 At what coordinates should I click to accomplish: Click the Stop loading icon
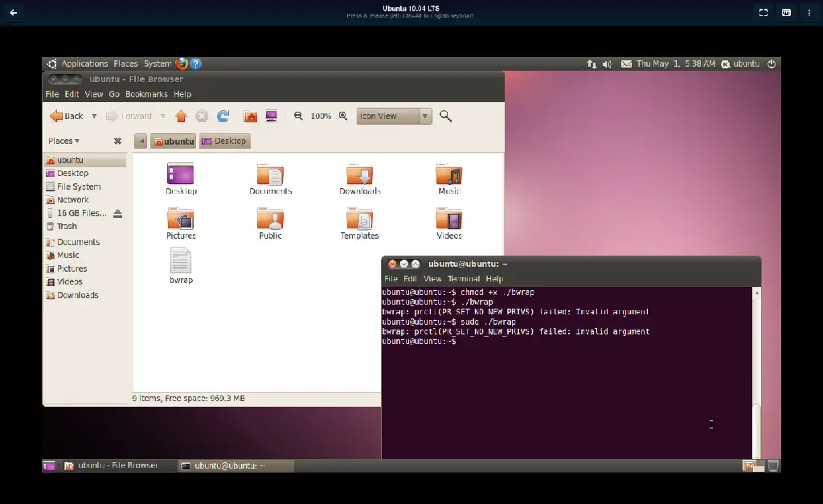click(x=202, y=116)
